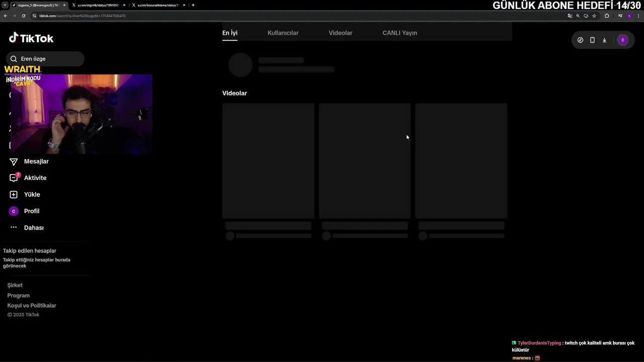
Task: Close the x.com/bosunatiklama browser tab
Action: click(x=184, y=5)
